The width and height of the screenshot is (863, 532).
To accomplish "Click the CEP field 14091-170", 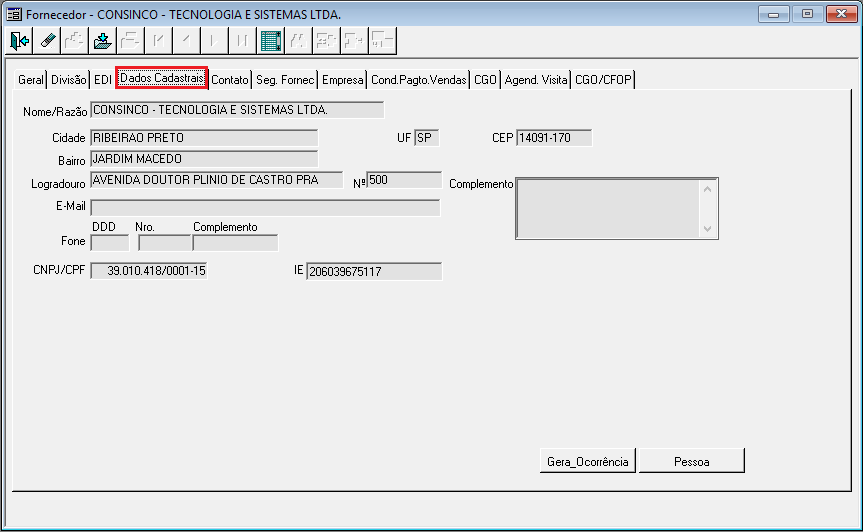I will [x=554, y=138].
